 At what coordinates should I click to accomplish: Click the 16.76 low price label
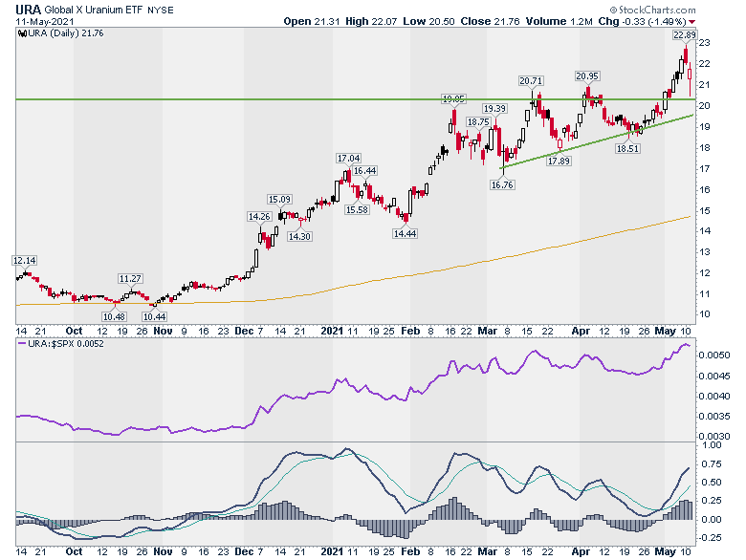502,185
